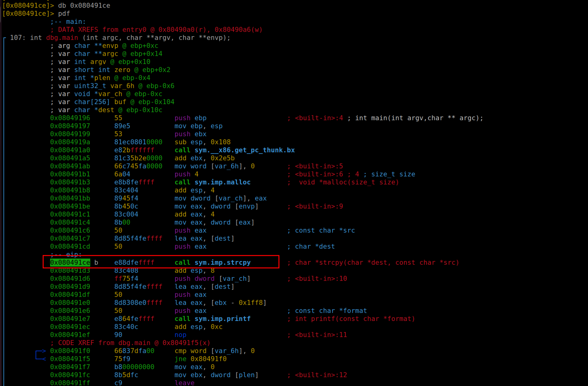Click the jne 0x80491f0 jump instruction
588x386 pixels.
[200, 359]
